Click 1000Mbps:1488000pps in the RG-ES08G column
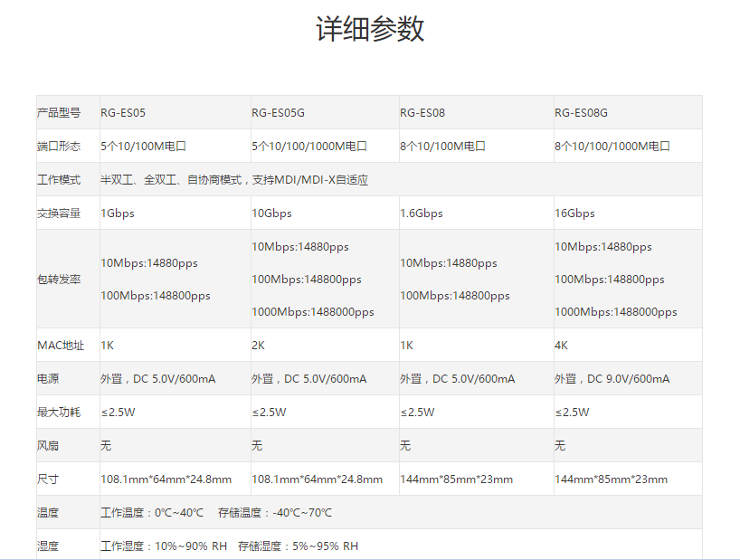 616,312
